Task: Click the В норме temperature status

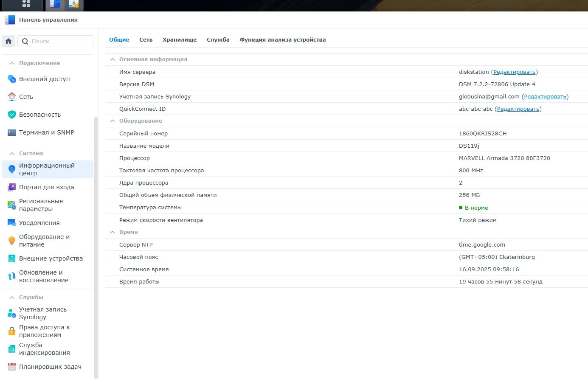Action: click(x=473, y=208)
